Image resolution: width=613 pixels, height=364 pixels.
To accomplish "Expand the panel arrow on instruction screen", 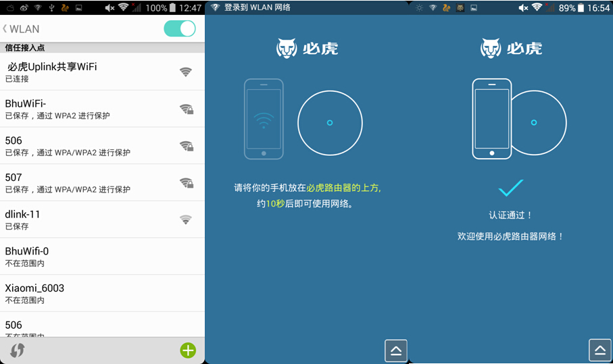I will (396, 350).
